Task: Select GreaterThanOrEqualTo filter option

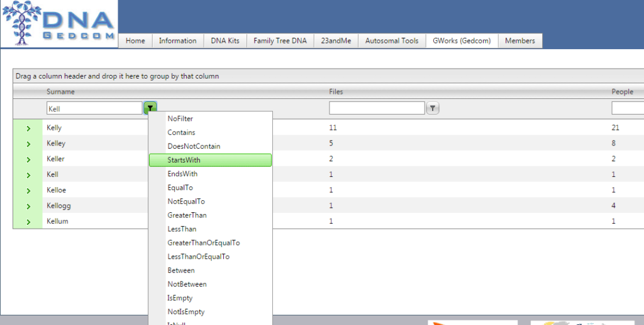Action: [210, 242]
